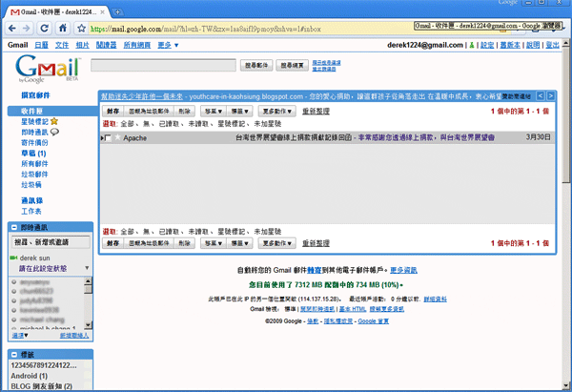572x392 pixels.
Task: Open a new browser tab with the plus icon
Action: coord(117,12)
